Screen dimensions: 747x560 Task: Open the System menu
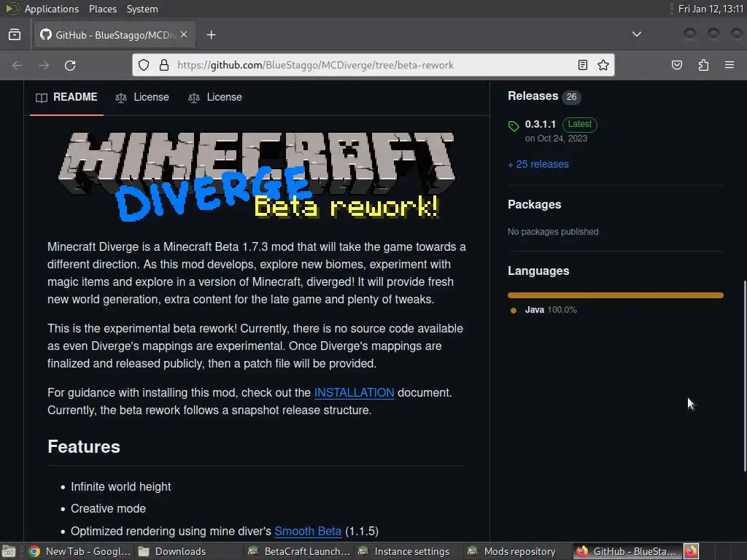[142, 9]
